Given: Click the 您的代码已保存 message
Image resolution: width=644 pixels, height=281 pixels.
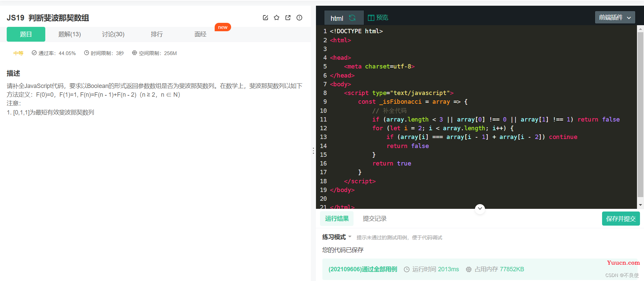Looking at the screenshot, I should tap(343, 250).
